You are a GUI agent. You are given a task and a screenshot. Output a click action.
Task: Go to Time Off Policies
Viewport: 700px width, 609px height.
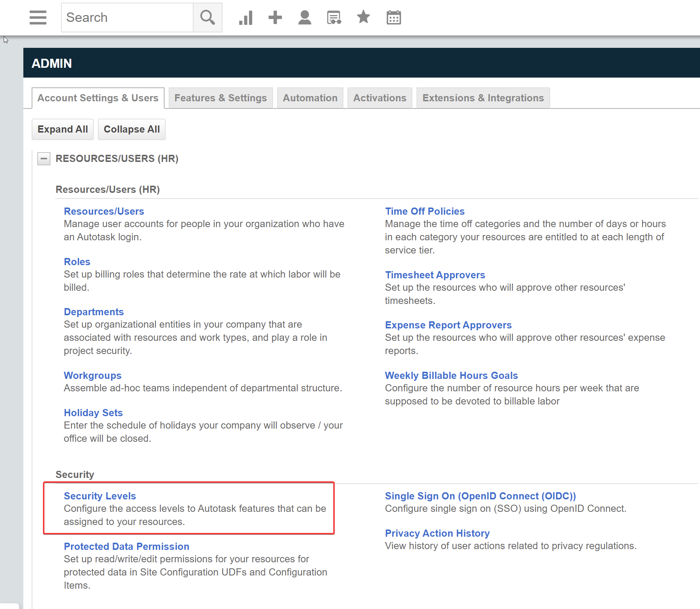(425, 211)
